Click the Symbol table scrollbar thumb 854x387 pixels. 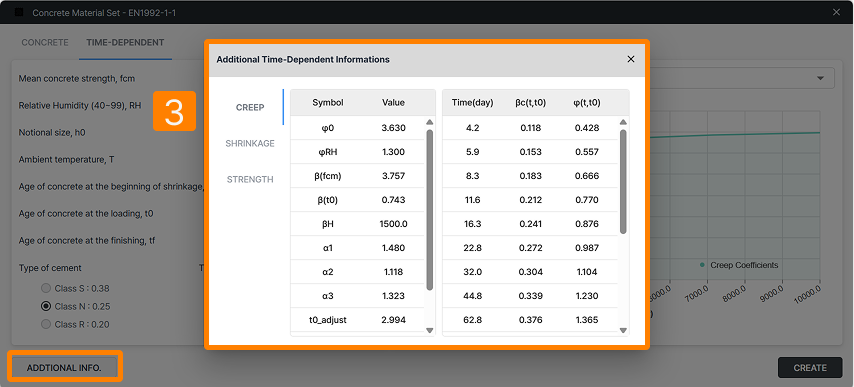[x=429, y=210]
